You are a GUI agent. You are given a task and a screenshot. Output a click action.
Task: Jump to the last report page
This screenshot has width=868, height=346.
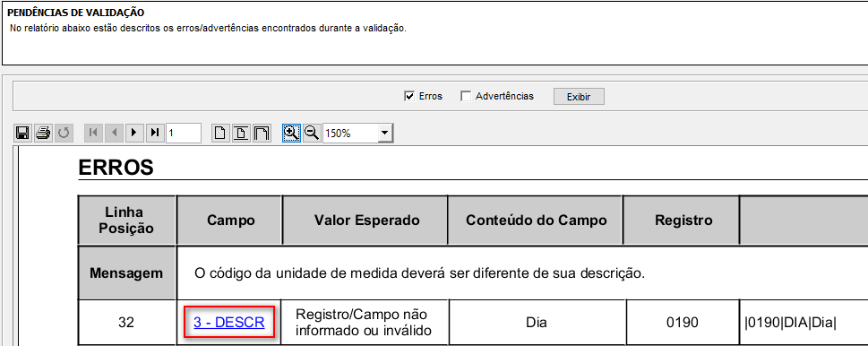154,133
